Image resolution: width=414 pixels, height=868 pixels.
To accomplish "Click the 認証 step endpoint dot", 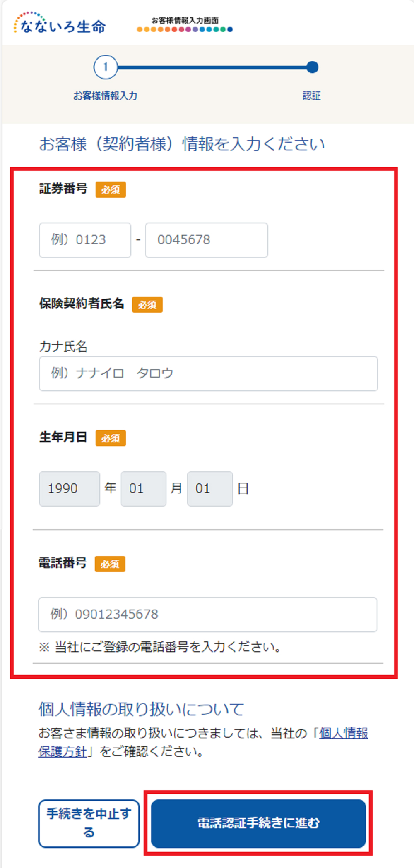I will tap(313, 67).
